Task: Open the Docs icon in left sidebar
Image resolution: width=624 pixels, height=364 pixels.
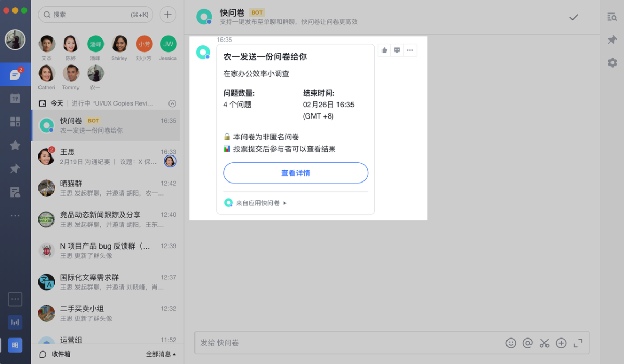Action: tap(15, 192)
